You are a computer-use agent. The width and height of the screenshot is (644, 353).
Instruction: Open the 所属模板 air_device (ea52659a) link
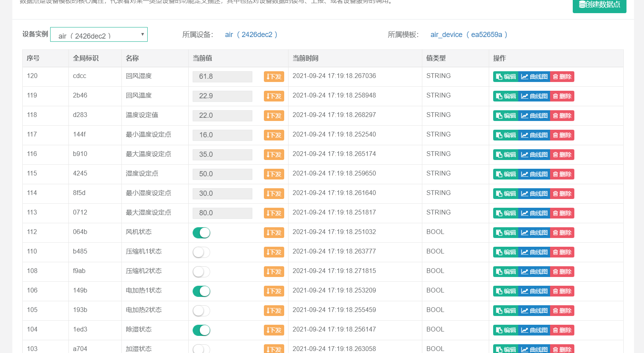(469, 35)
